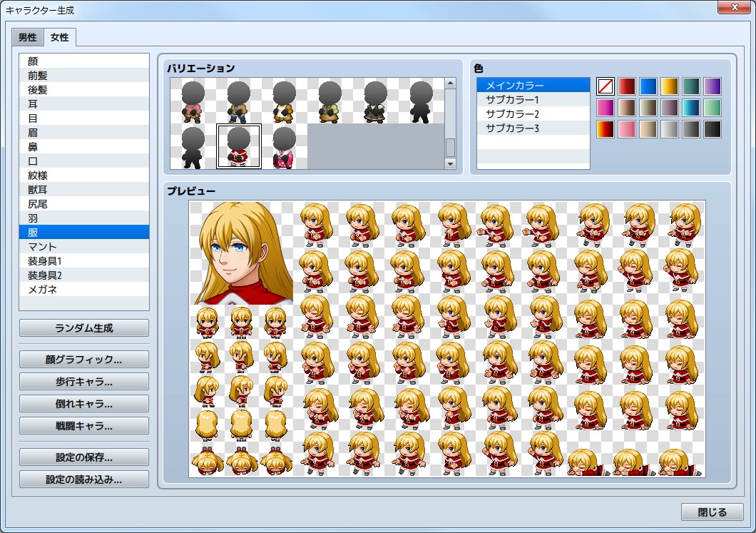The image size is (756, 533).
Task: Pick the purple color swatch
Action: pos(712,86)
